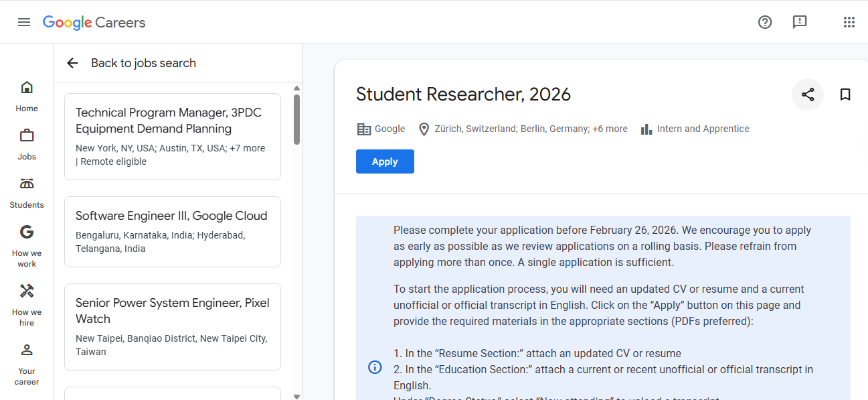868x400 pixels.
Task: Click the info icon beside the application notice
Action: [x=375, y=367]
